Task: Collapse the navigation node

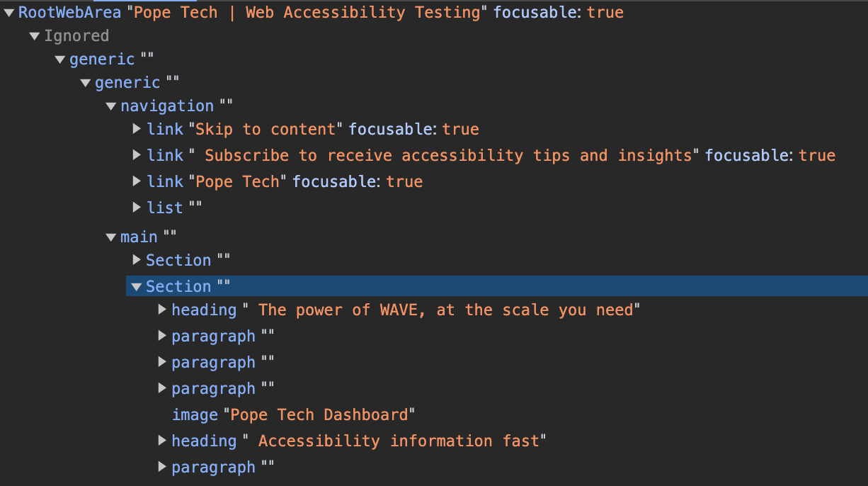Action: coord(111,106)
